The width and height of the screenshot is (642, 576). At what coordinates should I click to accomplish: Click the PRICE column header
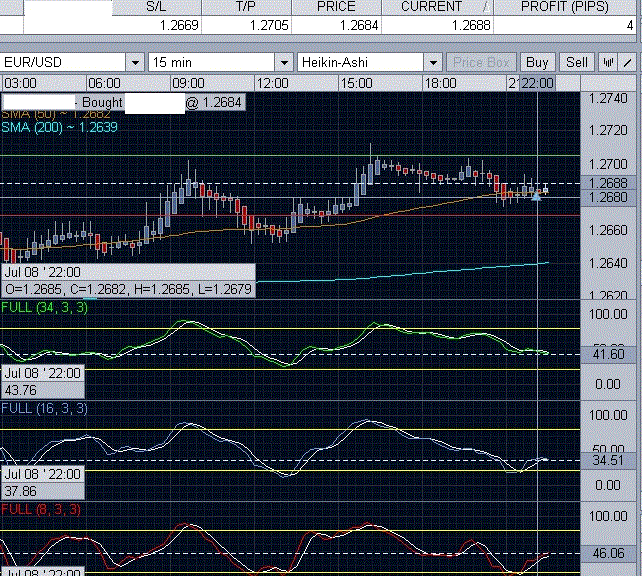(x=336, y=7)
